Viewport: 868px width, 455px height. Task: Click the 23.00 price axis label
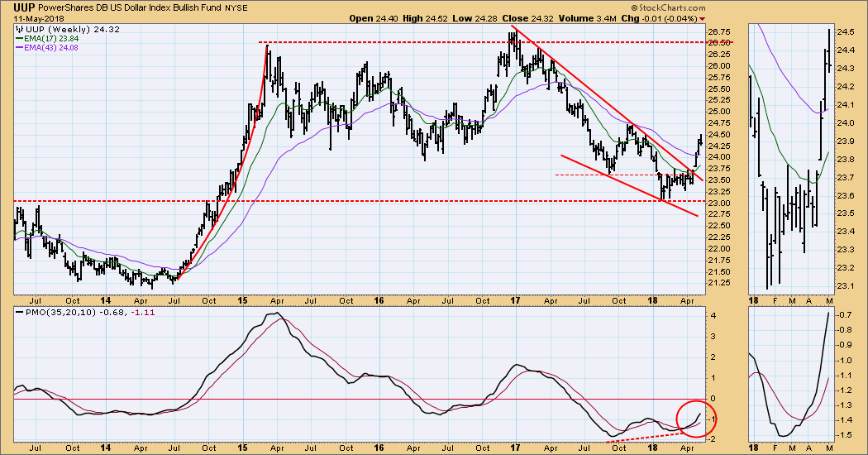[x=720, y=203]
